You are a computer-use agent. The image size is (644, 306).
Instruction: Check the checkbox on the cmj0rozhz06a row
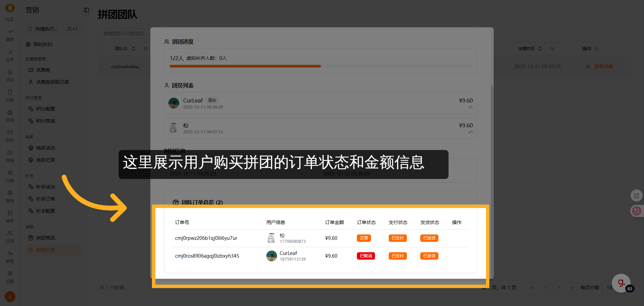pos(103,66)
